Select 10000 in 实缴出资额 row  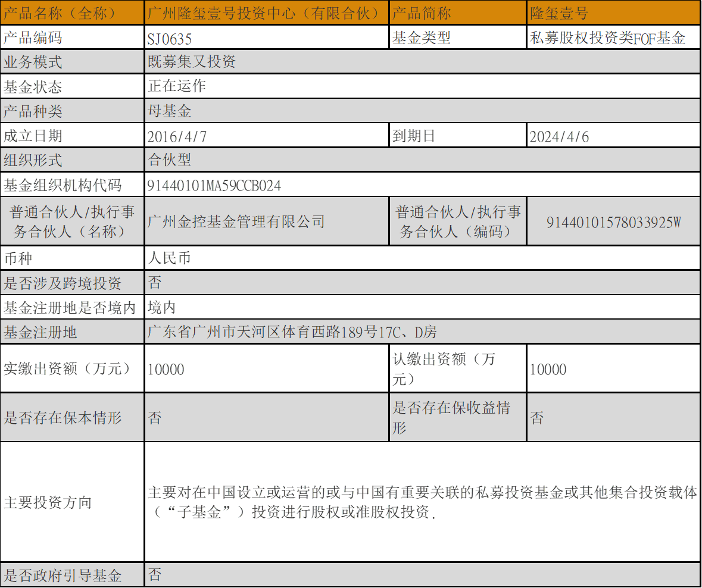[166, 370]
